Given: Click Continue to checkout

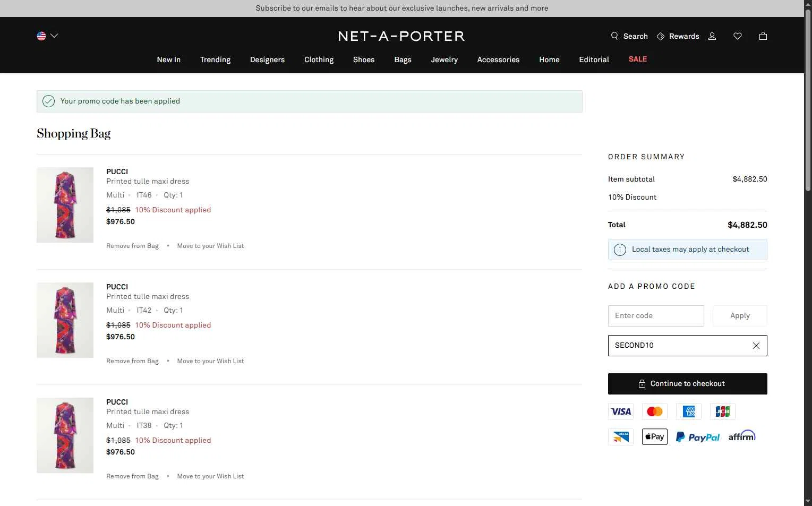Looking at the screenshot, I should [x=687, y=384].
